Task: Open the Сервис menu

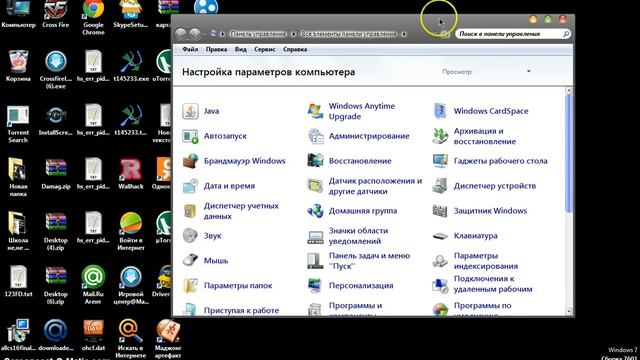Action: pos(264,49)
